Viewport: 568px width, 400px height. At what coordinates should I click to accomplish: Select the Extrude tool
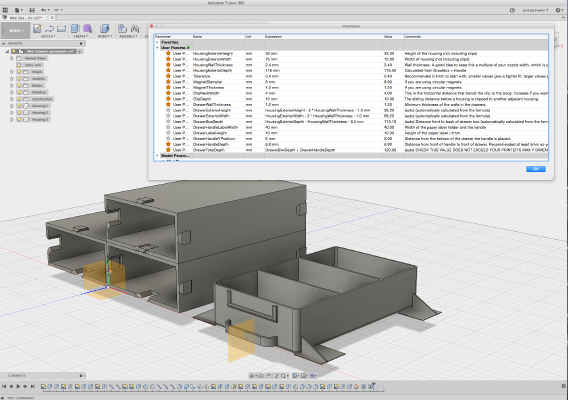click(75, 29)
